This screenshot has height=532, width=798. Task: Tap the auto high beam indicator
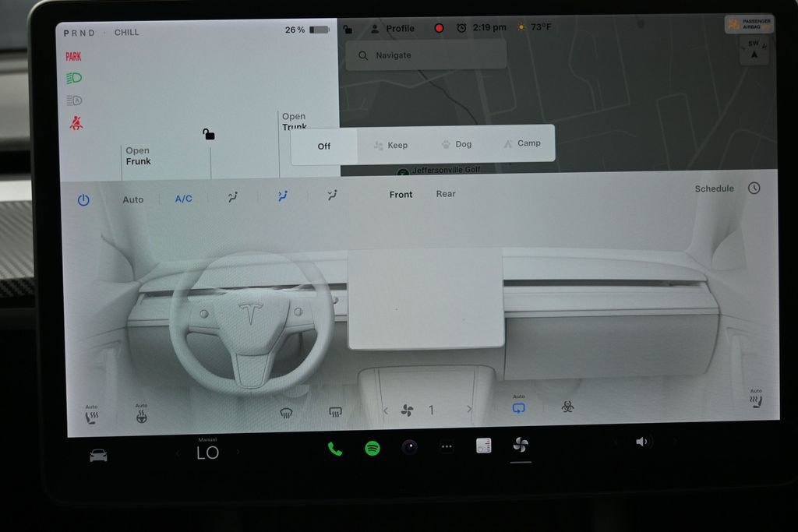[74, 100]
